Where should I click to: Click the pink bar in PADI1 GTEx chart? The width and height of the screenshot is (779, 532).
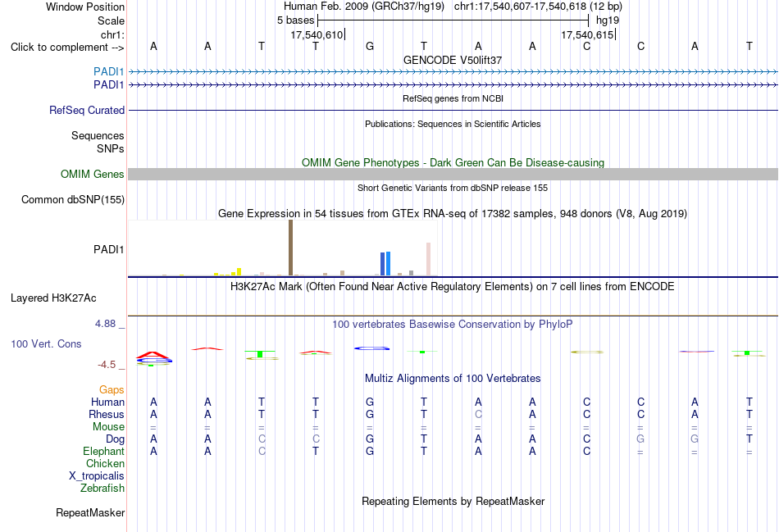pyautogui.click(x=428, y=259)
